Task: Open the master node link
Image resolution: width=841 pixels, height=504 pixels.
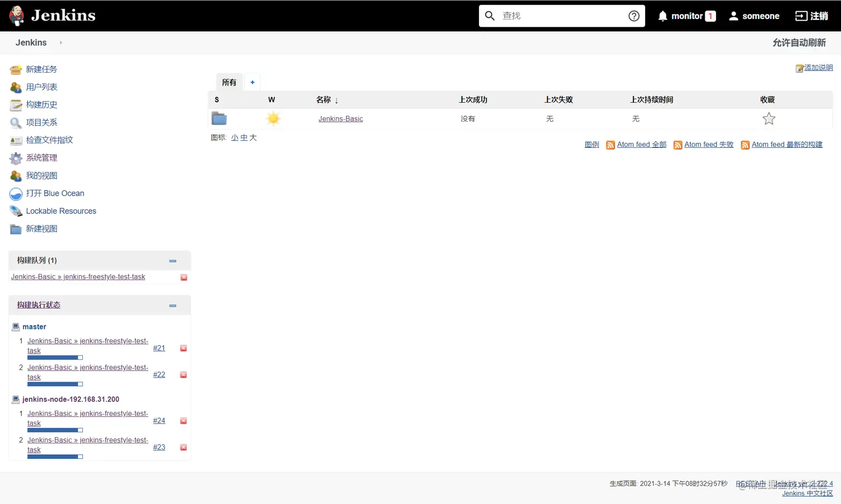Action: (x=34, y=327)
